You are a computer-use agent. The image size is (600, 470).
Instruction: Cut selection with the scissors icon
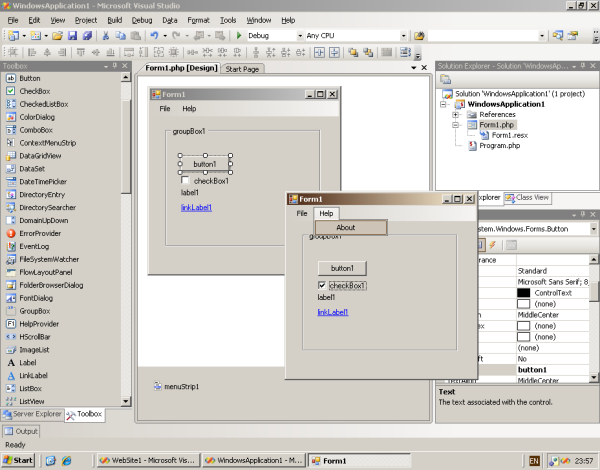click(106, 36)
